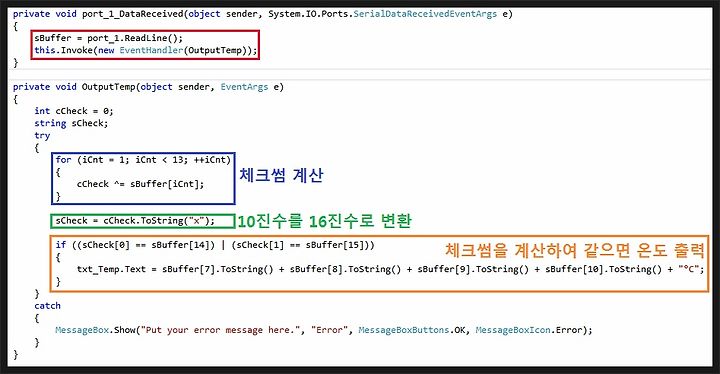Click the for loop header with iCnt < 13
Screen dimensions: 720x374
coord(143,160)
